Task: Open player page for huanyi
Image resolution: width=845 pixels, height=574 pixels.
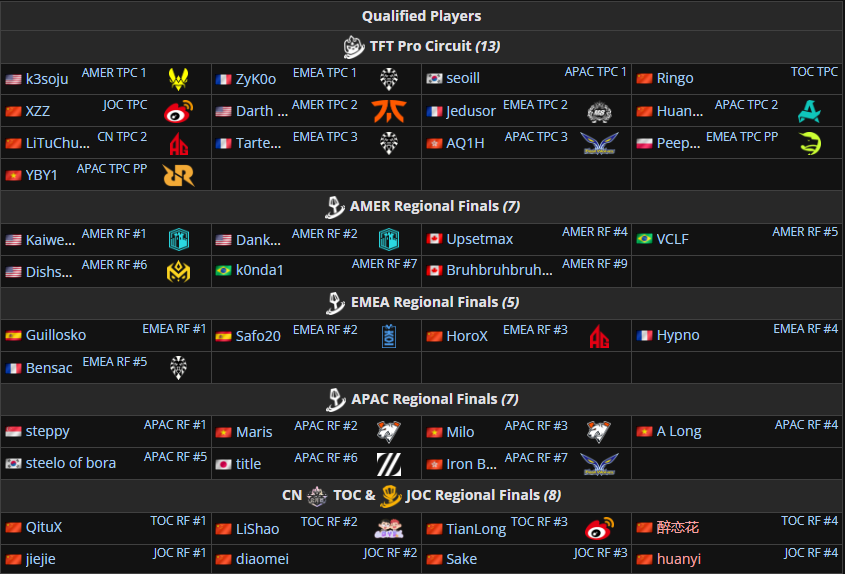Action: [678, 559]
